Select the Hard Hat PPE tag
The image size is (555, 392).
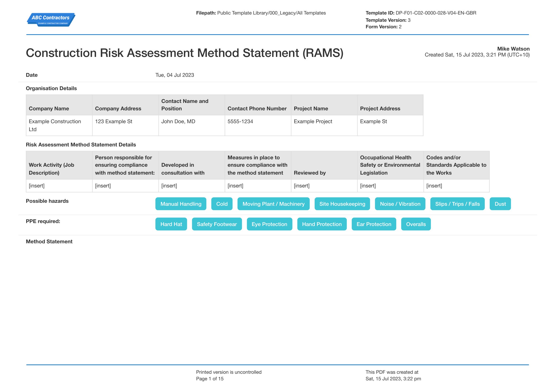171,224
